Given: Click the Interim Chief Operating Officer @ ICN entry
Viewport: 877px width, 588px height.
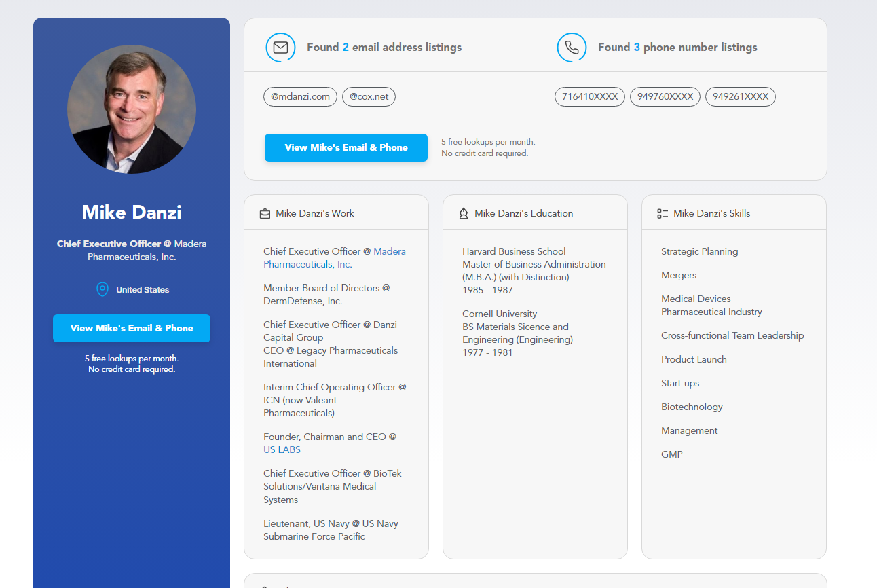Looking at the screenshot, I should pos(335,400).
